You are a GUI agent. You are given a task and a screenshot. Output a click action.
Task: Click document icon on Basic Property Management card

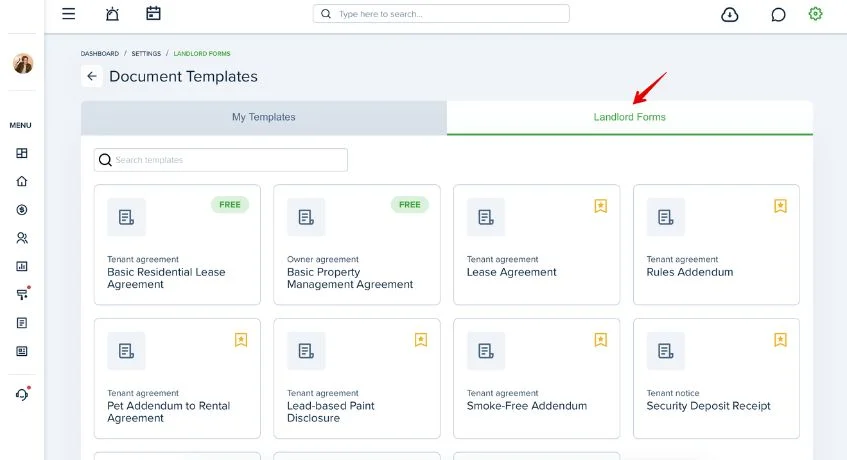point(306,217)
